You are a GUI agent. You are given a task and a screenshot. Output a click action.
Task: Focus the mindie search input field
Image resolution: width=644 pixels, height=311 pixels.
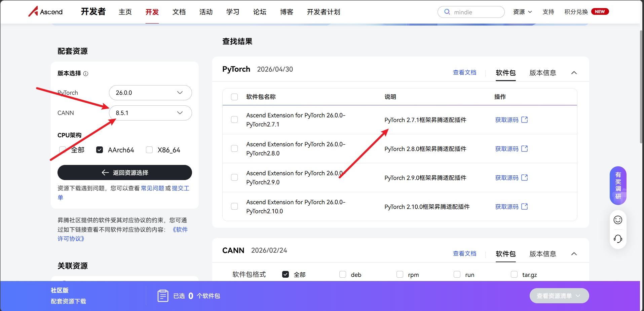click(471, 12)
